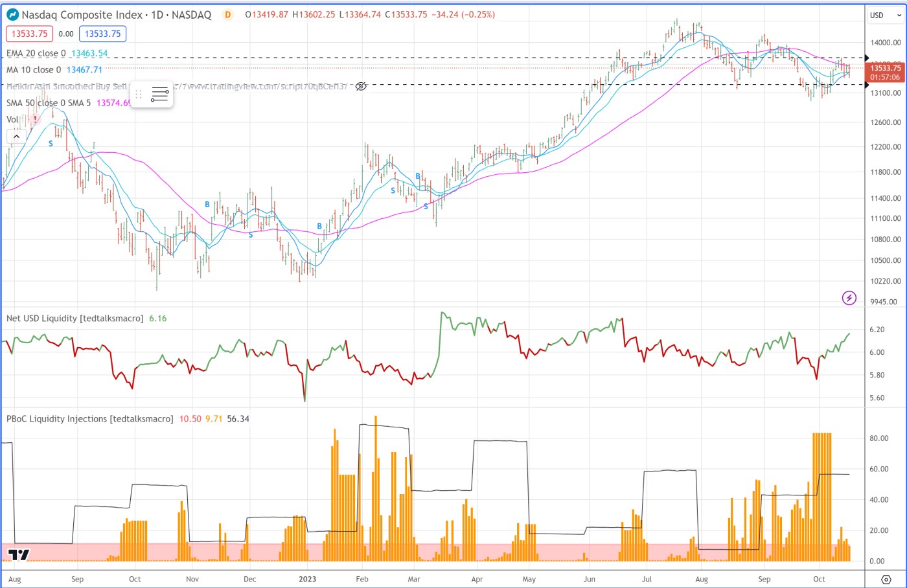
Task: Click the Apr label on time axis
Action: pyautogui.click(x=477, y=579)
